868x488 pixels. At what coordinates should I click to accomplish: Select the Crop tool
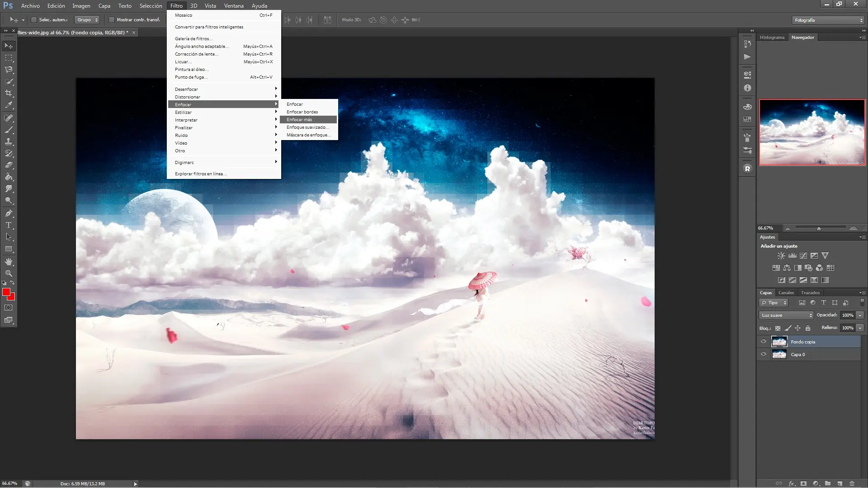(9, 93)
